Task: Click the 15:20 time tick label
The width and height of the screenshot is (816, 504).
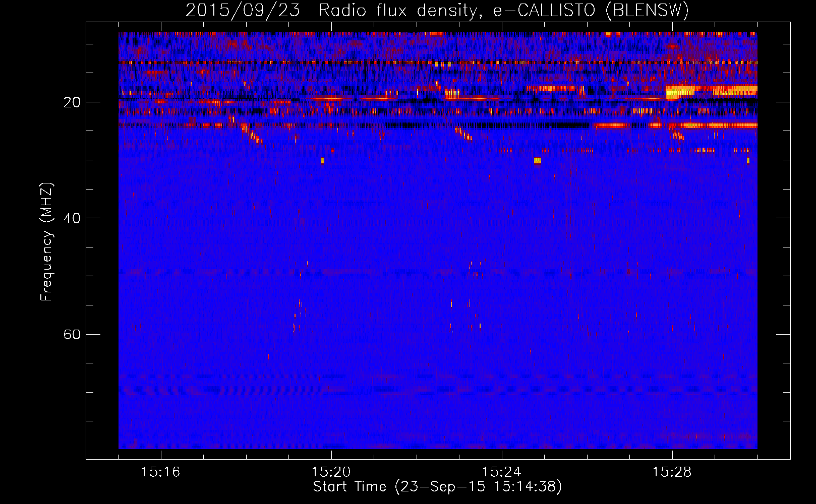Action: pyautogui.click(x=331, y=472)
